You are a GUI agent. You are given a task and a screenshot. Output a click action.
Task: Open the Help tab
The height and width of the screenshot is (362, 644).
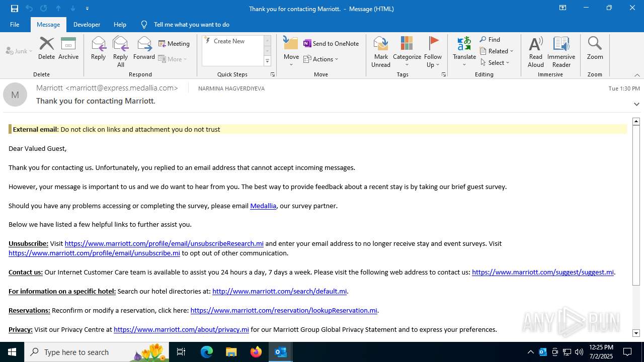[120, 24]
